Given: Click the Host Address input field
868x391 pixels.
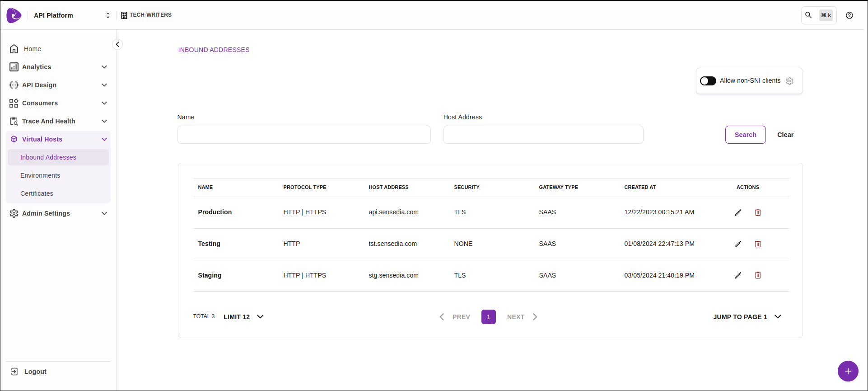Looking at the screenshot, I should 543,135.
